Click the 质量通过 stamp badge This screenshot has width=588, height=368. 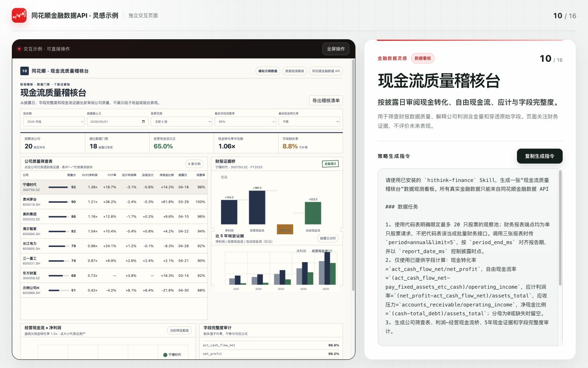(330, 164)
